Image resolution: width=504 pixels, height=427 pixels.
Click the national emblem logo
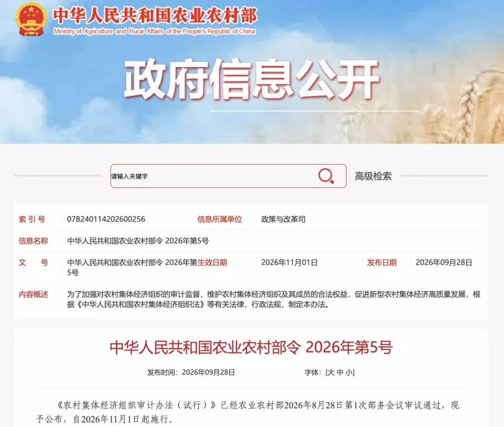(x=31, y=19)
